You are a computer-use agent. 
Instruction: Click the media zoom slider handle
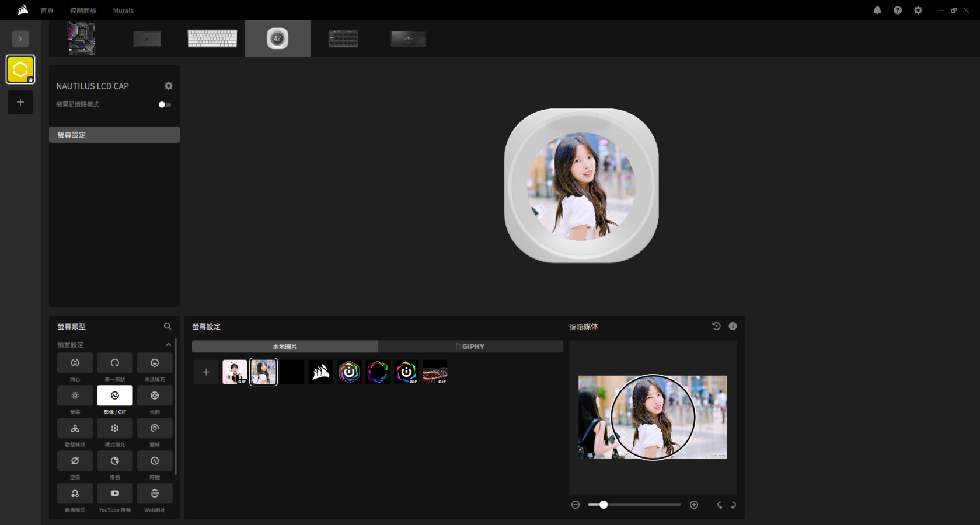point(604,505)
